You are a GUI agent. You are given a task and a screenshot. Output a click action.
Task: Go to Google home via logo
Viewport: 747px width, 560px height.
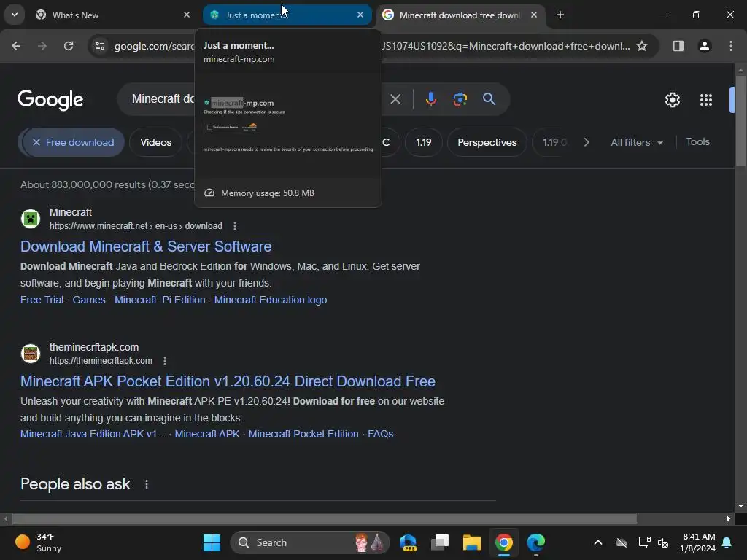(x=50, y=99)
